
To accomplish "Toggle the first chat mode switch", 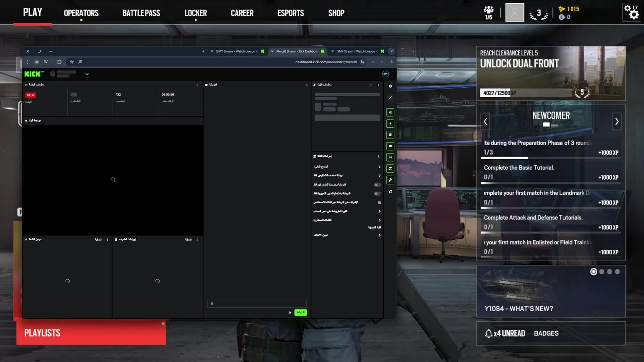I will pyautogui.click(x=377, y=185).
